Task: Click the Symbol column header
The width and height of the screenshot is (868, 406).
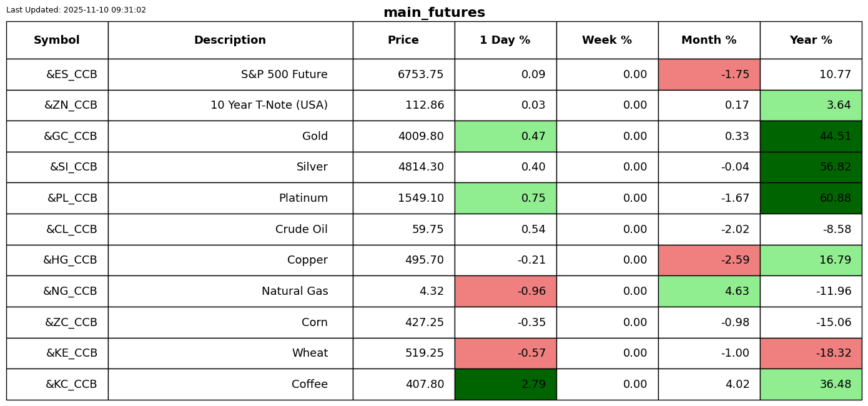Action: coord(57,40)
